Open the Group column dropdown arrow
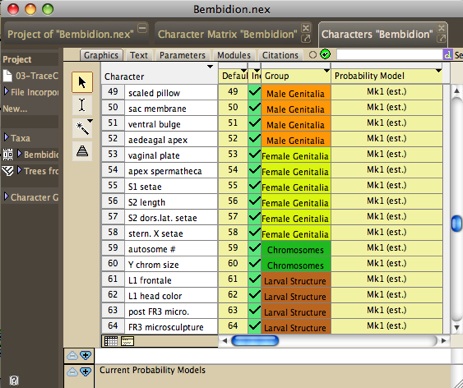463x388 pixels. point(327,71)
